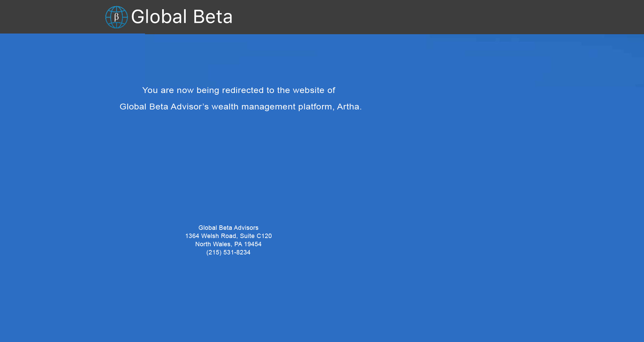Click the "PA 19454" state and zip

[248, 244]
